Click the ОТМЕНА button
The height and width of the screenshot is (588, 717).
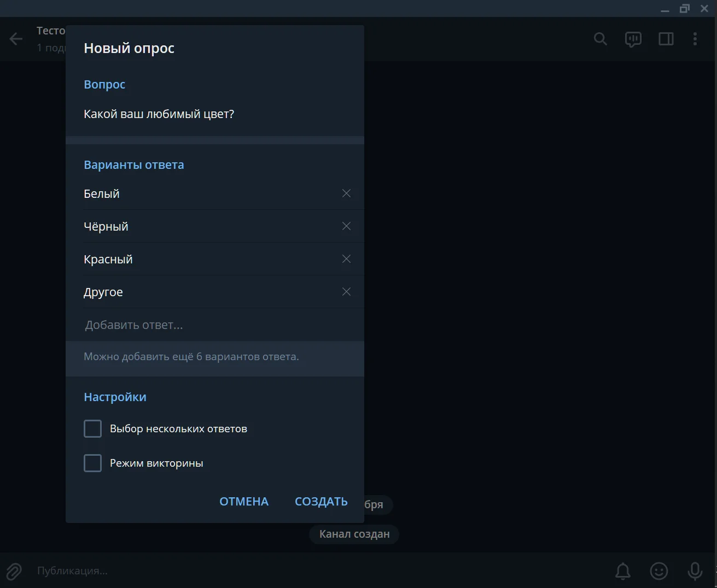pyautogui.click(x=244, y=502)
